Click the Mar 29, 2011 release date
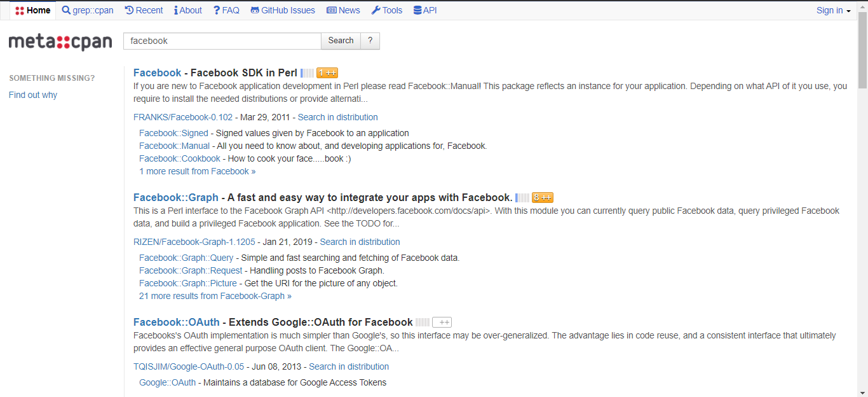Screen dimensions: 868x397 coord(265,117)
